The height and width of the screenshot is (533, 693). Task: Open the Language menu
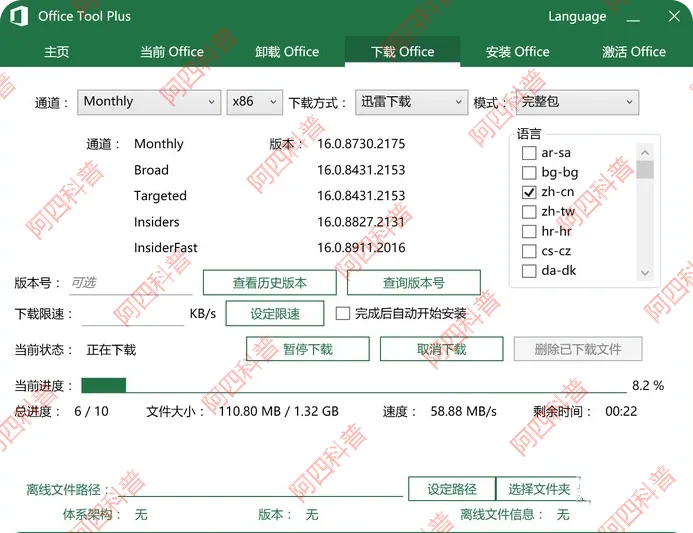coord(577,17)
